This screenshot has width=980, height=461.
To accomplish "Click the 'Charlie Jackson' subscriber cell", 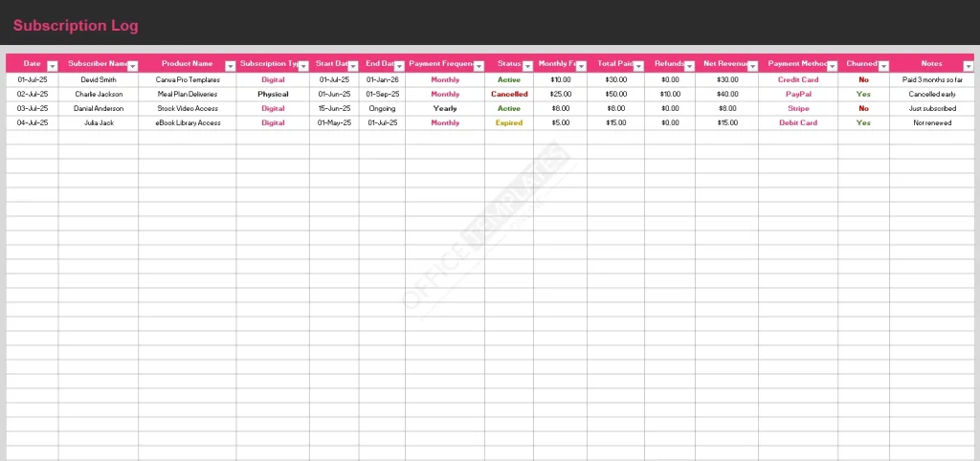I will click(99, 95).
